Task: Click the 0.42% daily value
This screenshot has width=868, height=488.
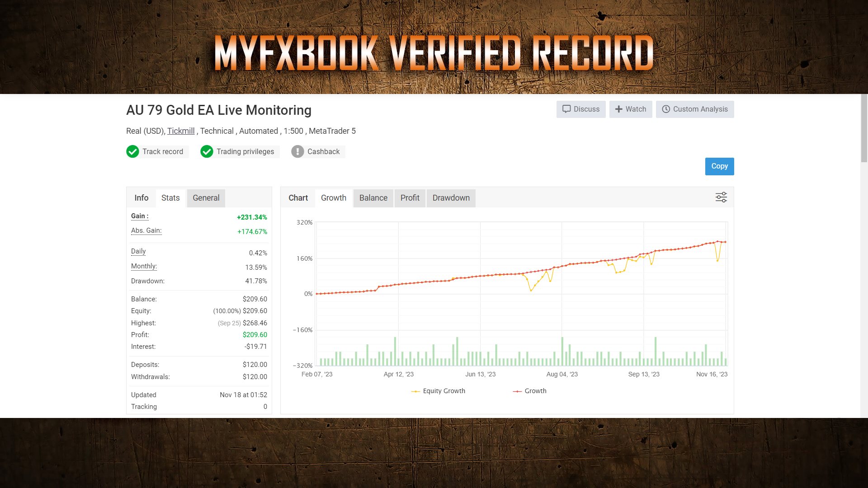Action: pyautogui.click(x=258, y=253)
